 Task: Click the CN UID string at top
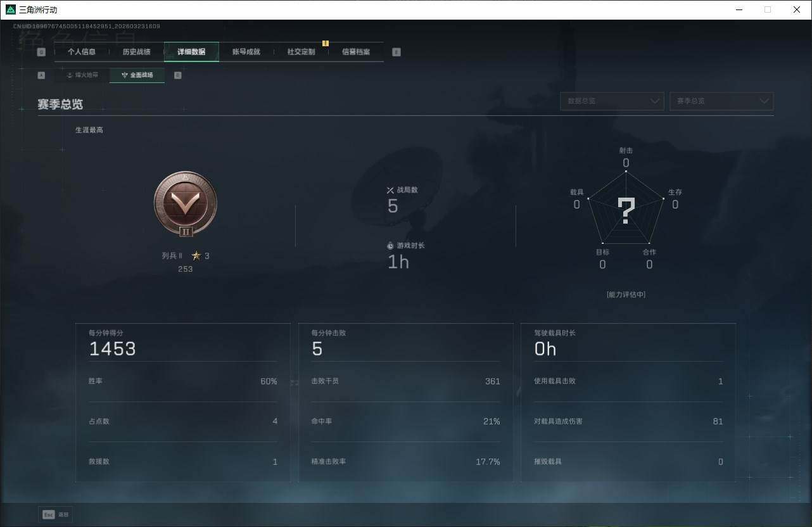coord(87,27)
